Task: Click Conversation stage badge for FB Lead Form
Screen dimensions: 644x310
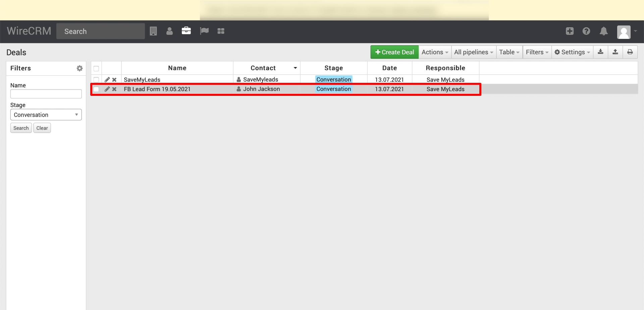Action: coord(334,89)
